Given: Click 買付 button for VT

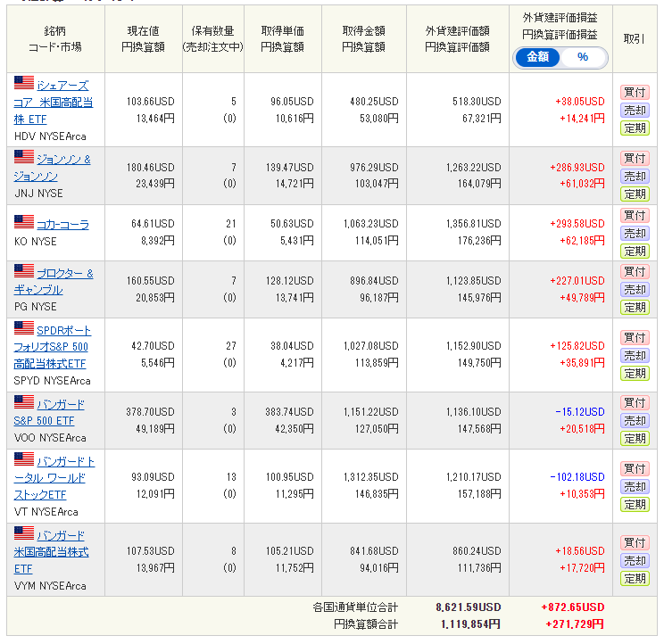Looking at the screenshot, I should coord(635,469).
